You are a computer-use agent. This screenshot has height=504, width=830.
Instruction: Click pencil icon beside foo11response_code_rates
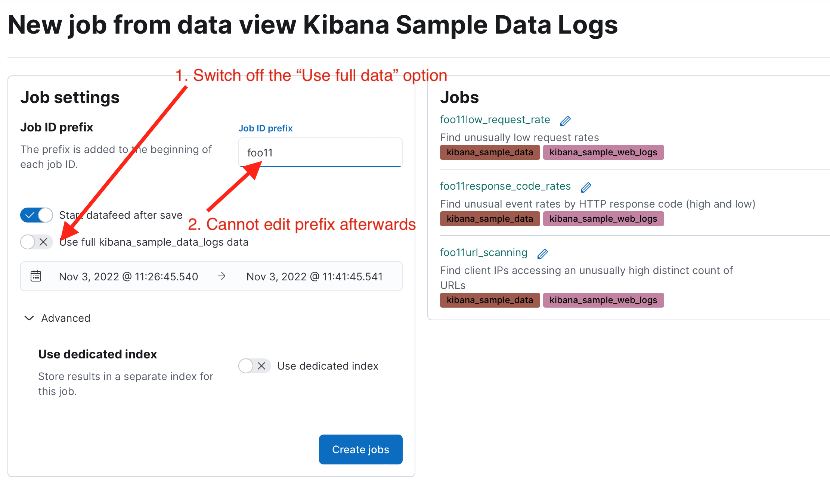(x=586, y=187)
